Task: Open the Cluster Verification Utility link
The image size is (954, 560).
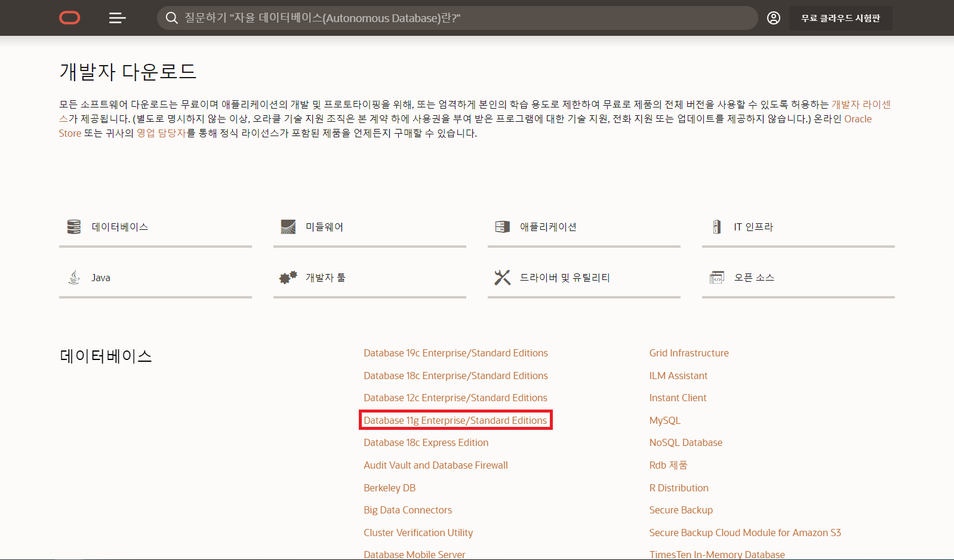Action: click(418, 533)
